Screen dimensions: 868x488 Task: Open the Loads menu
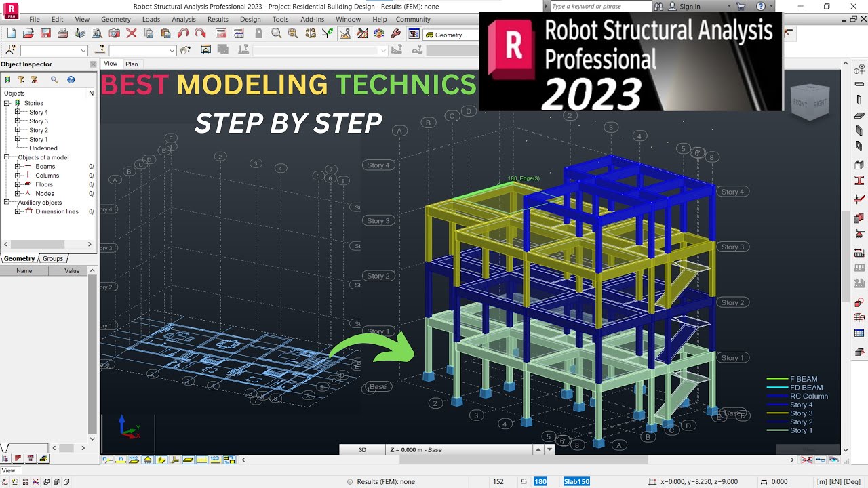(x=151, y=19)
